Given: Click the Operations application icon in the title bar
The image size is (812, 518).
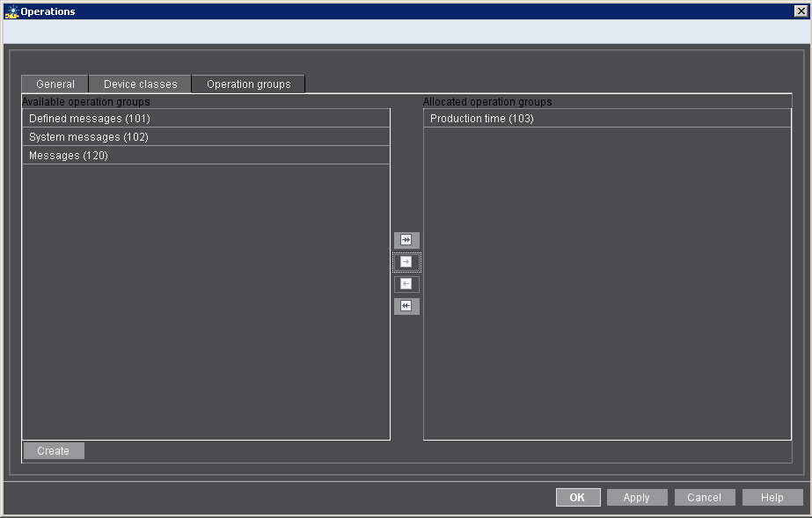Looking at the screenshot, I should click(11, 11).
